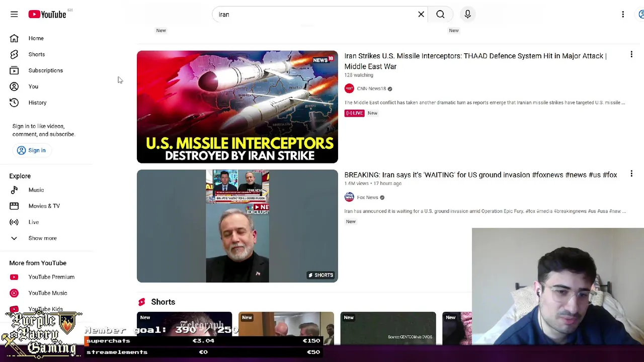Click the Music note icon

point(14,190)
